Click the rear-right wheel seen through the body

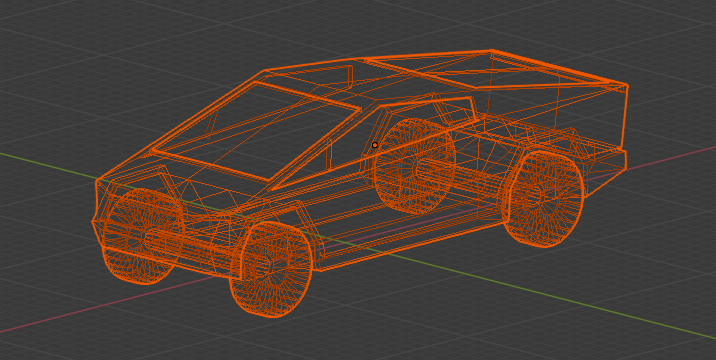pyautogui.click(x=414, y=166)
